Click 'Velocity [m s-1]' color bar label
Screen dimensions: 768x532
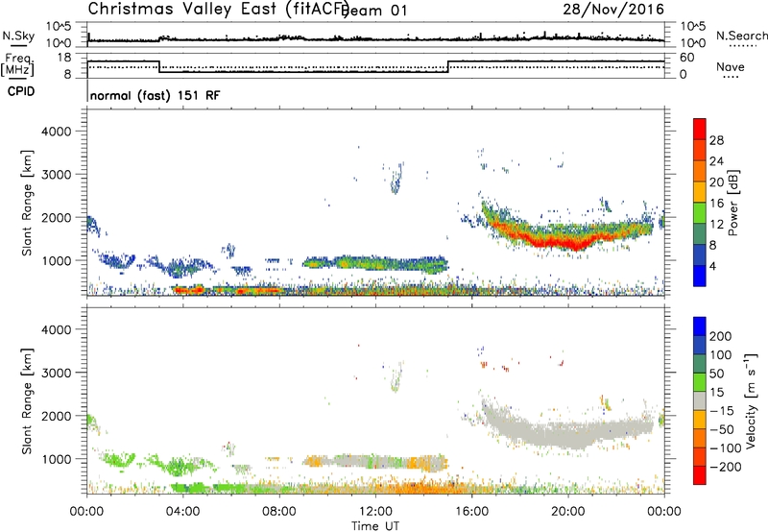pos(750,400)
